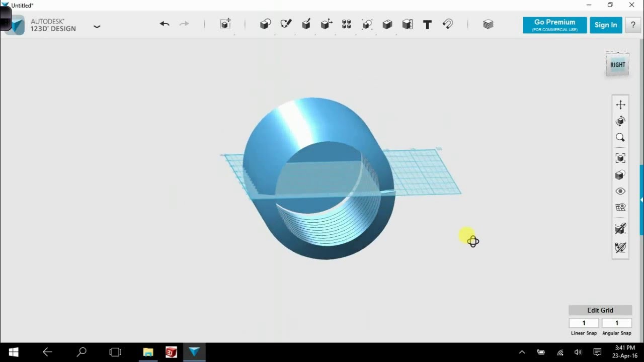Toggle object snapping on solids icon
This screenshot has height=362, width=644.
pyautogui.click(x=620, y=229)
